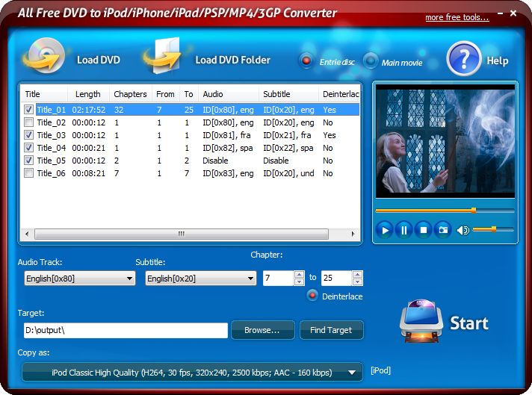Check the Title_06 checkbox

(29, 173)
